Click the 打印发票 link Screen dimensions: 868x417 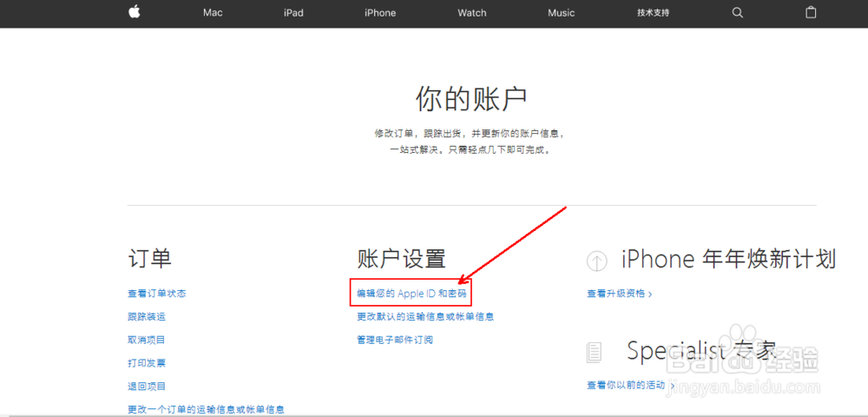(x=147, y=363)
